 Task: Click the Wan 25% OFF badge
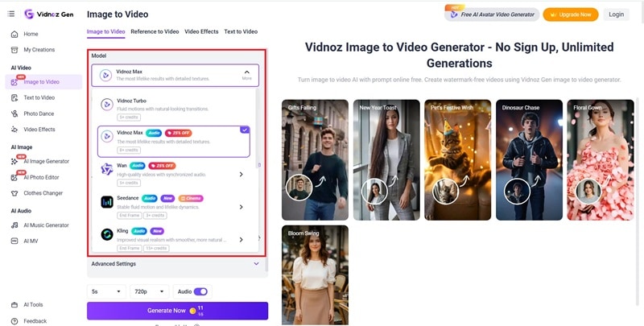click(x=162, y=166)
